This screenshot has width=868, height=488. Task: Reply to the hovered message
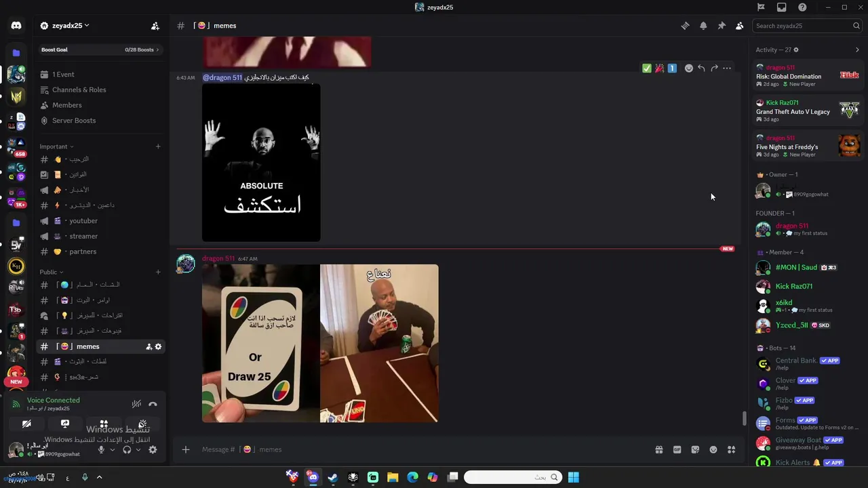click(701, 68)
